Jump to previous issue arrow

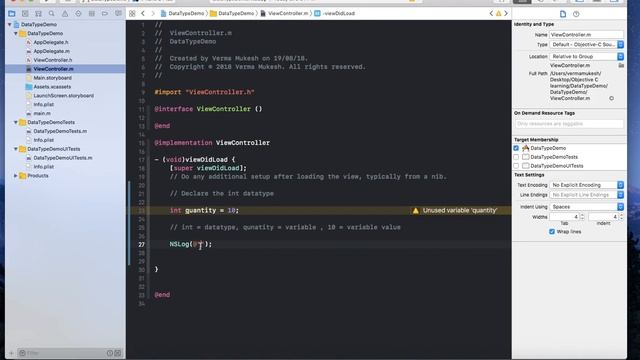[491, 13]
